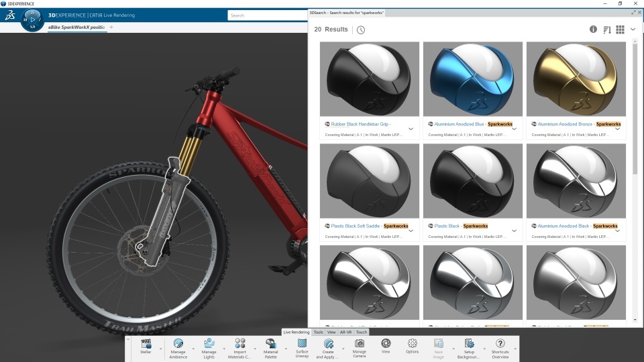Viewport: 644px width, 362px height.
Task: Open the Setup Background tool
Action: [469, 343]
